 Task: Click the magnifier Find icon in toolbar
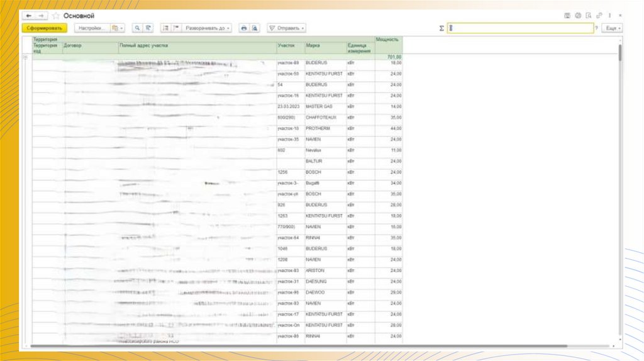click(x=137, y=28)
